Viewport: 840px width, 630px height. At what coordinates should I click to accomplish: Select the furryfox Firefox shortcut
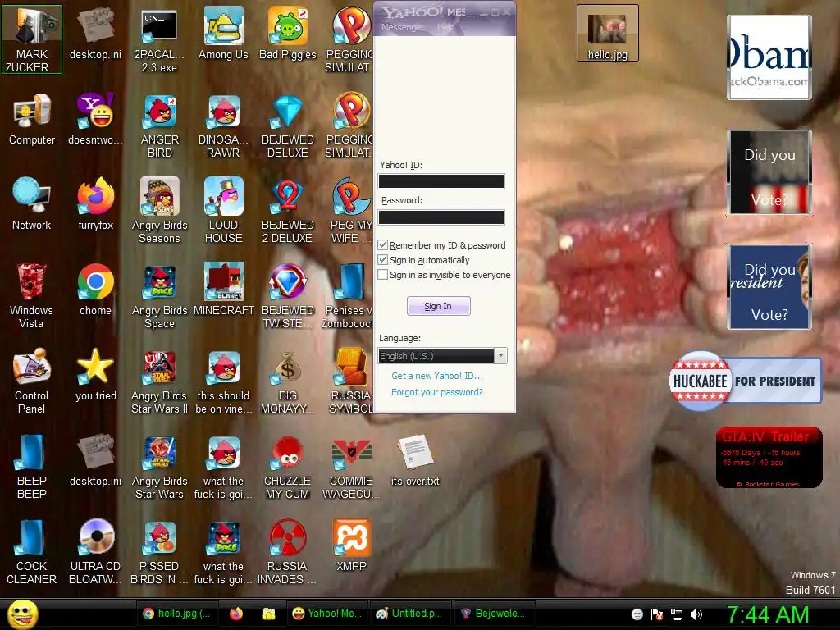pyautogui.click(x=96, y=204)
